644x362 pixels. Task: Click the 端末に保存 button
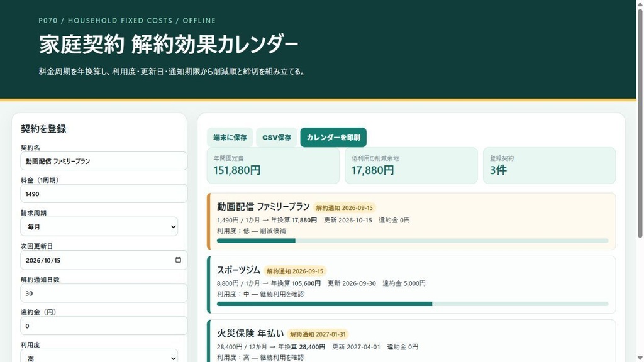pos(230,138)
